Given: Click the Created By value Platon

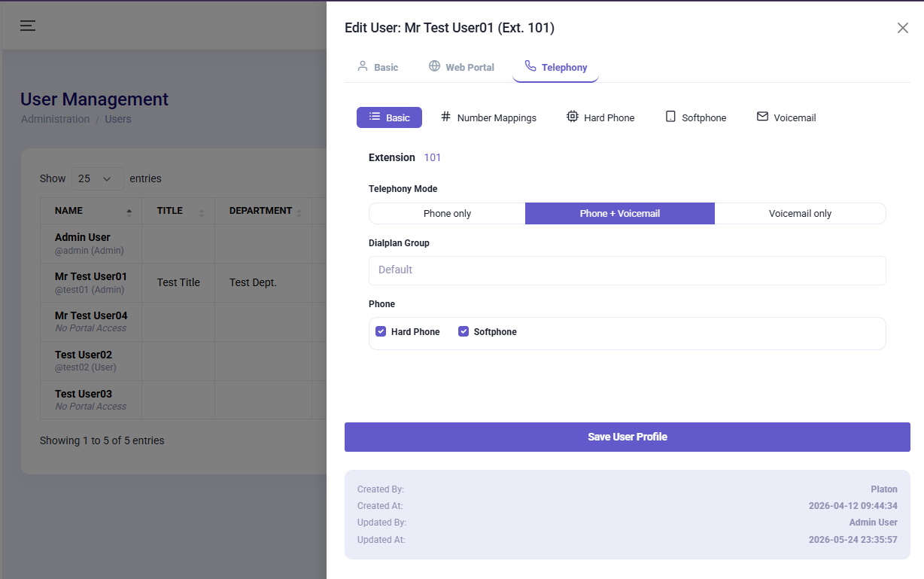Looking at the screenshot, I should click(884, 489).
